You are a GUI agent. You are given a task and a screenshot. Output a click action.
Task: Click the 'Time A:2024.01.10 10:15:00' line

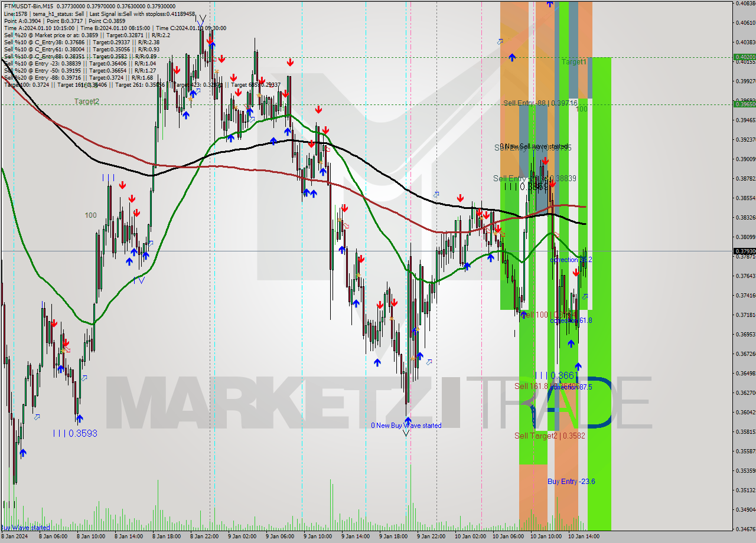tap(115, 28)
